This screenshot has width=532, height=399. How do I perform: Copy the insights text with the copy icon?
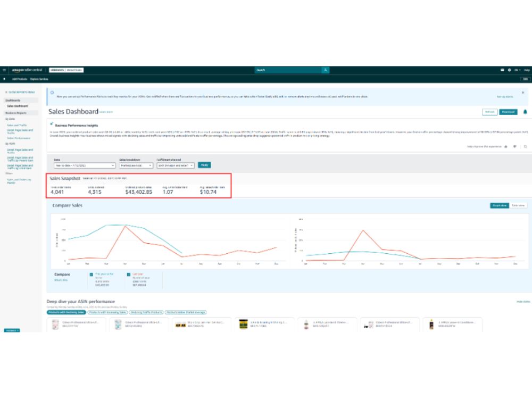(525, 147)
